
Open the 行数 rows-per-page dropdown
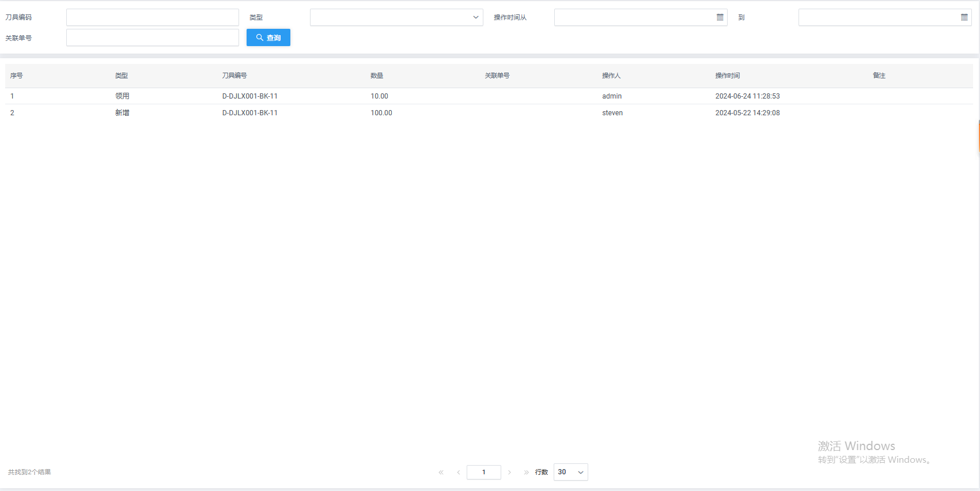point(570,472)
